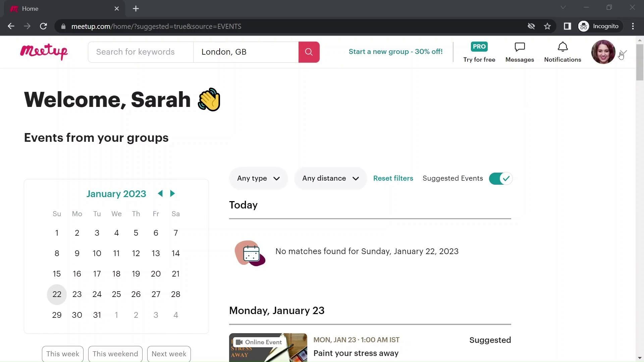Advance calendar to next month
The width and height of the screenshot is (644, 362).
(172, 193)
